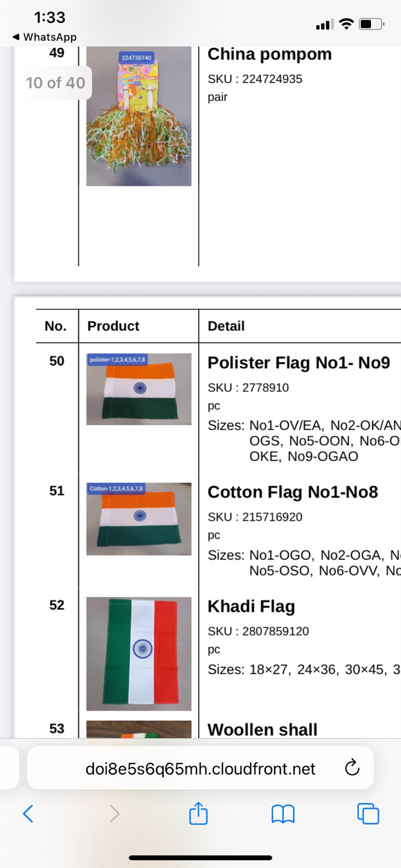This screenshot has width=401, height=868.
Task: Open the bookmarks book icon
Action: (283, 814)
